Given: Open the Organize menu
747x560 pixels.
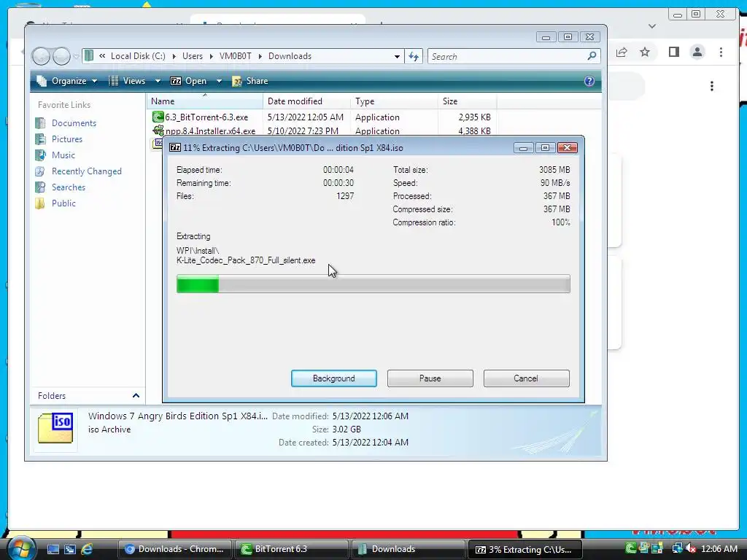Looking at the screenshot, I should (67, 81).
